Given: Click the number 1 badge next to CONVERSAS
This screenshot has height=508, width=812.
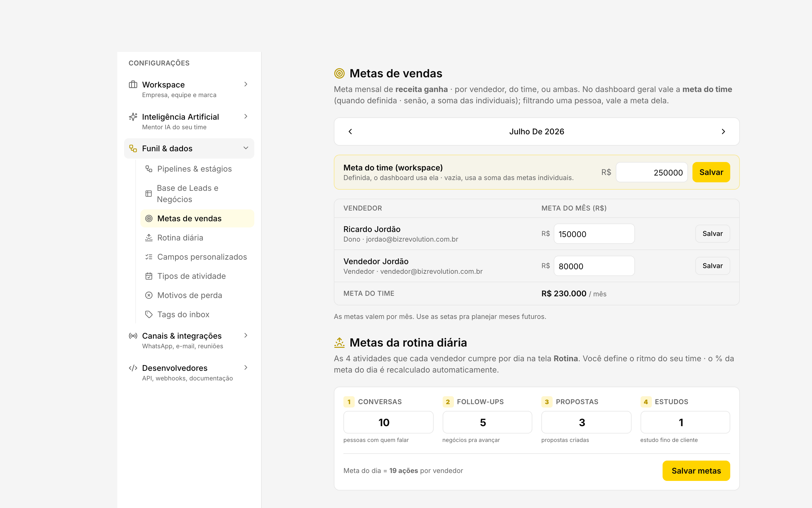Looking at the screenshot, I should [349, 402].
